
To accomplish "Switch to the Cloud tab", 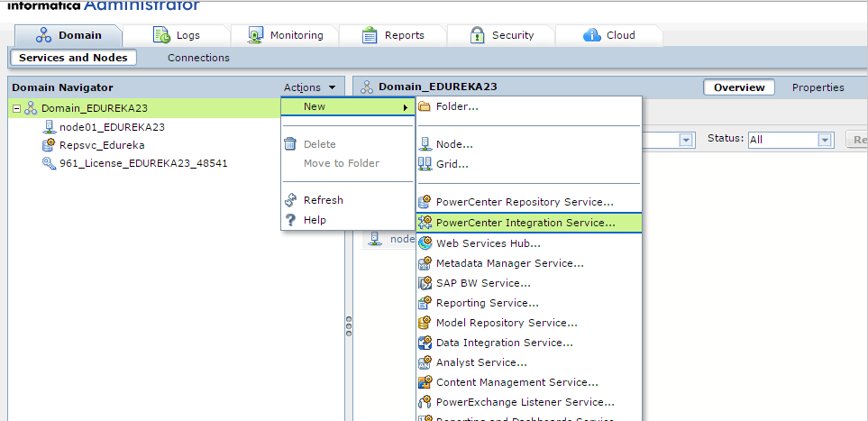I will click(x=609, y=35).
